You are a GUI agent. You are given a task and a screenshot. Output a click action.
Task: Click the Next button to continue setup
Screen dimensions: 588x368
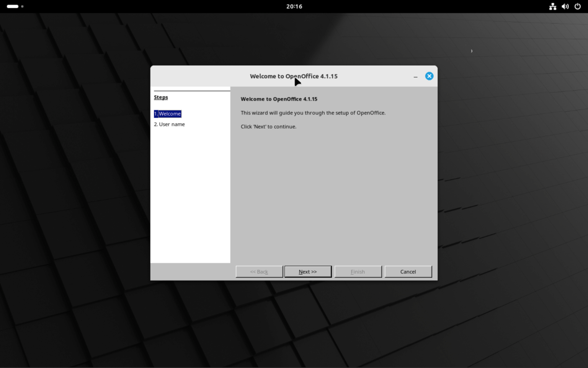pos(307,272)
